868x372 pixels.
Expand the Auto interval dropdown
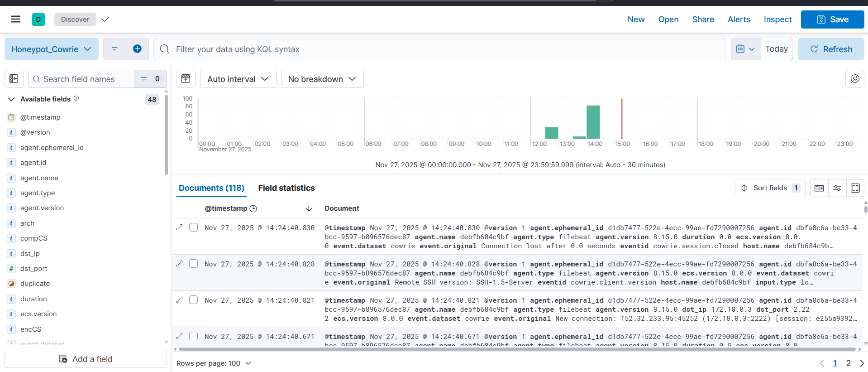pos(238,79)
